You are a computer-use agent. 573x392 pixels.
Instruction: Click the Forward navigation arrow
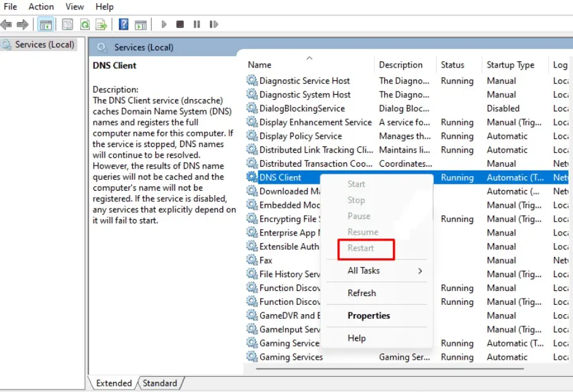[x=24, y=24]
